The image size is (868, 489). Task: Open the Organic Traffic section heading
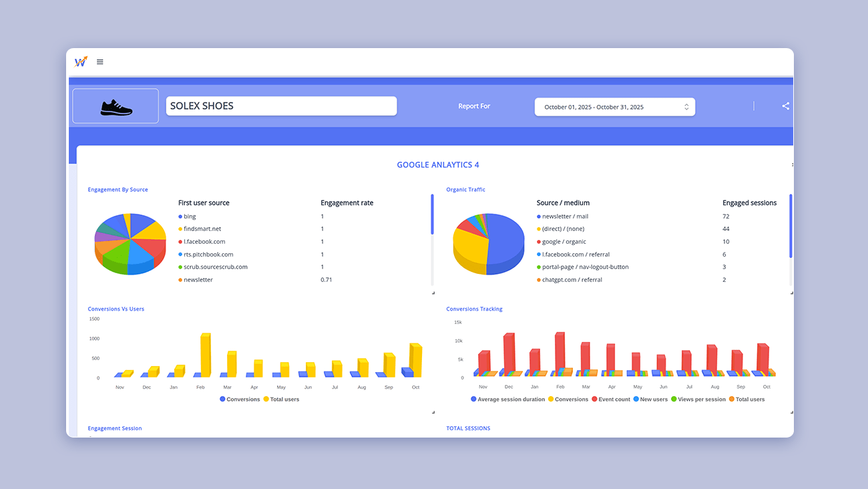pyautogui.click(x=465, y=189)
